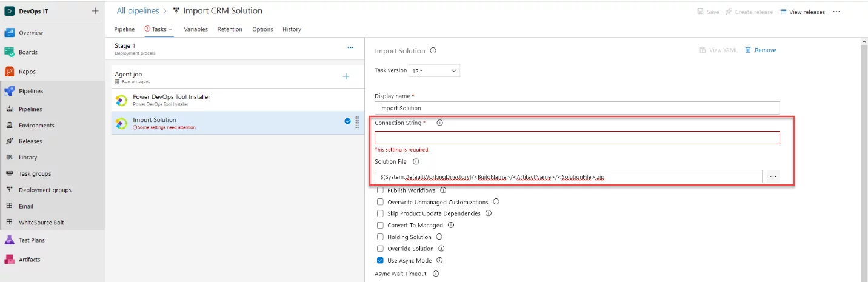Screen dimensions: 868x282
Task: Open the Repos sidebar icon
Action: [9, 72]
